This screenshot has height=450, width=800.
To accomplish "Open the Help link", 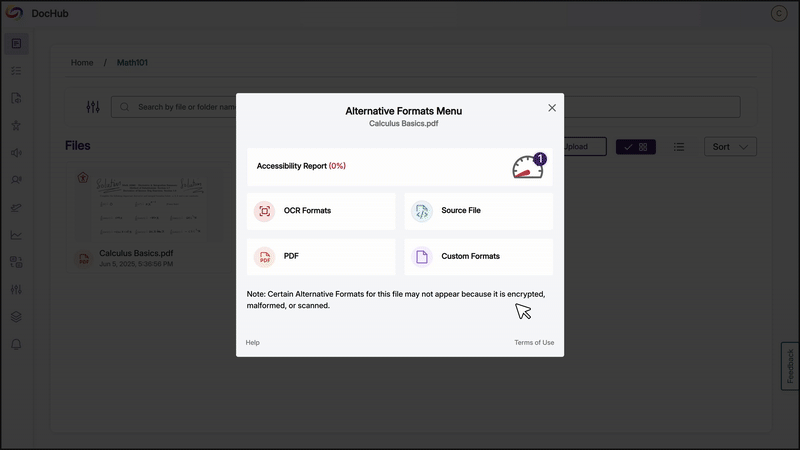I will [253, 343].
